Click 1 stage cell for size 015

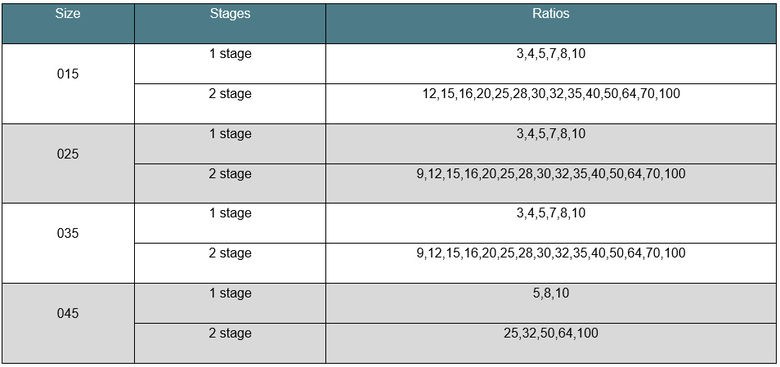(230, 63)
